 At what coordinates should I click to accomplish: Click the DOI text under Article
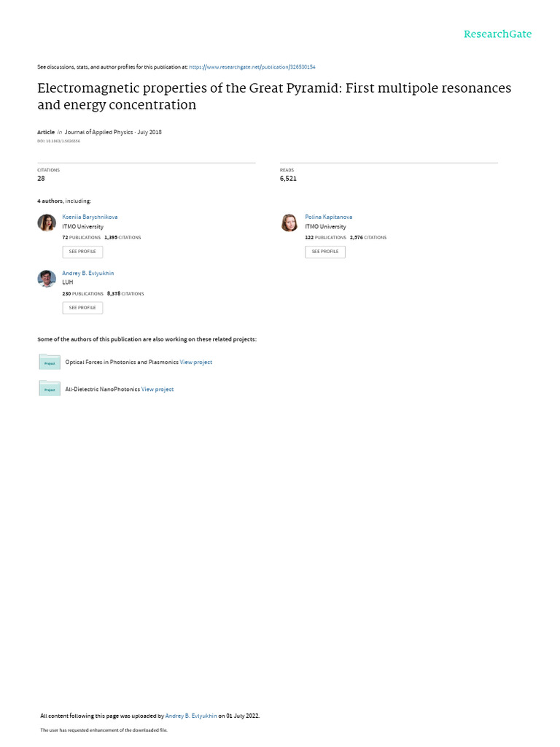[x=59, y=141]
